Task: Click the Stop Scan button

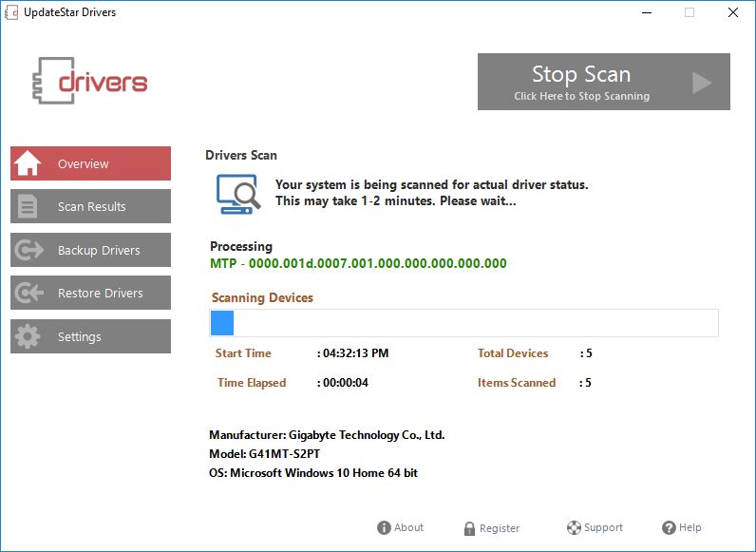Action: pos(604,82)
